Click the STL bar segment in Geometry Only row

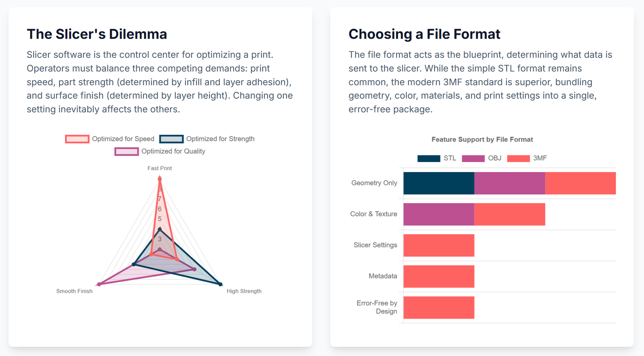pos(439,183)
